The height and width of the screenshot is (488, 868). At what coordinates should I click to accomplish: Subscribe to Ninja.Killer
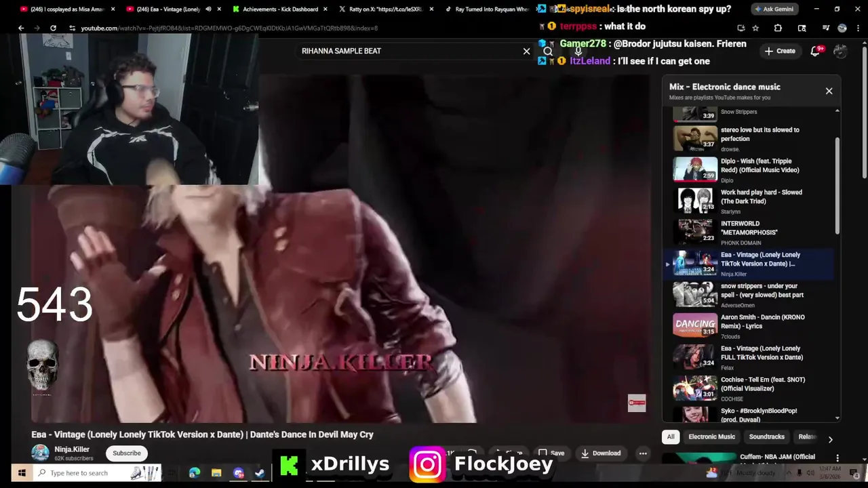pos(127,453)
